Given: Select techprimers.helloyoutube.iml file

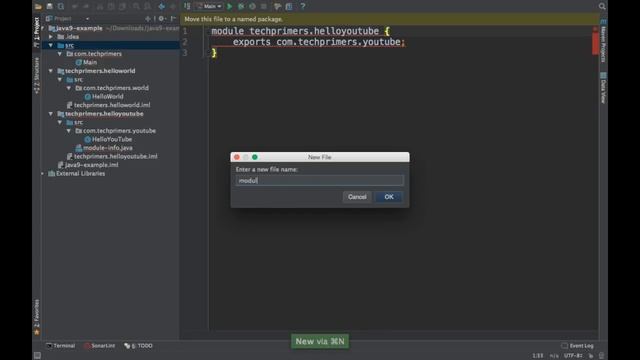Looking at the screenshot, I should pos(112,157).
